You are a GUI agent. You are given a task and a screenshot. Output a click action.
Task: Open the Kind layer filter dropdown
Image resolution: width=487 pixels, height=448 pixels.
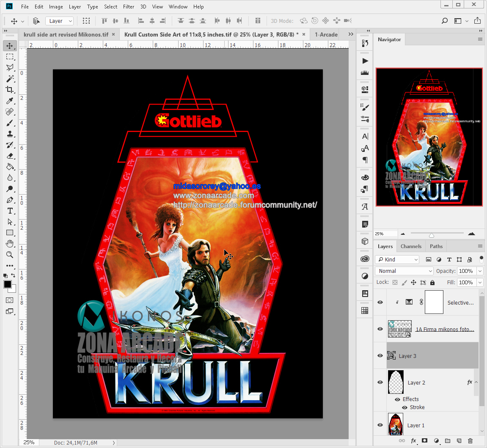397,259
